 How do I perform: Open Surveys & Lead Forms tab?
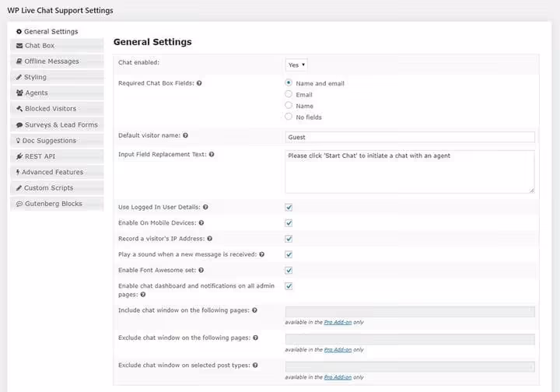(x=57, y=125)
